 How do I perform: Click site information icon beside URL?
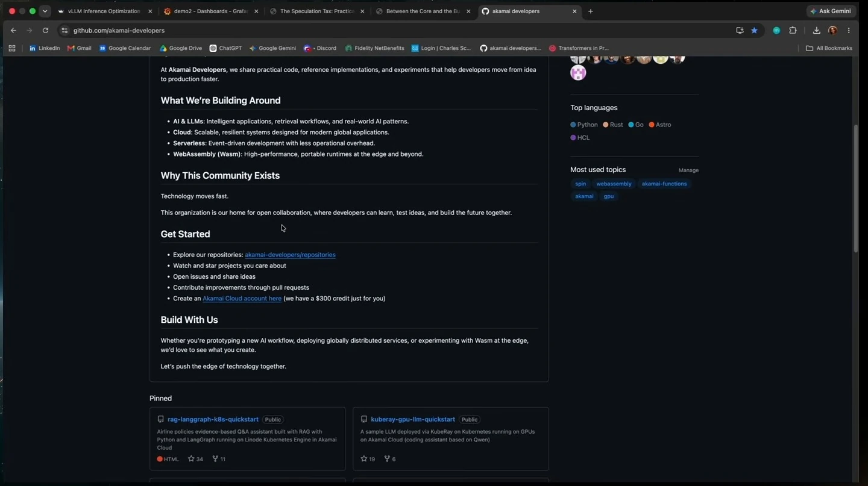tap(64, 30)
